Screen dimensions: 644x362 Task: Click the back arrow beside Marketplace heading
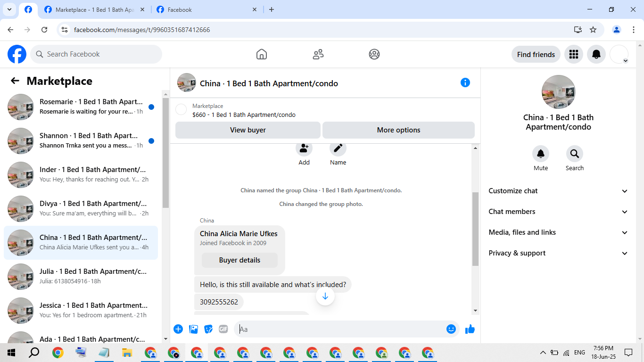[x=15, y=81]
